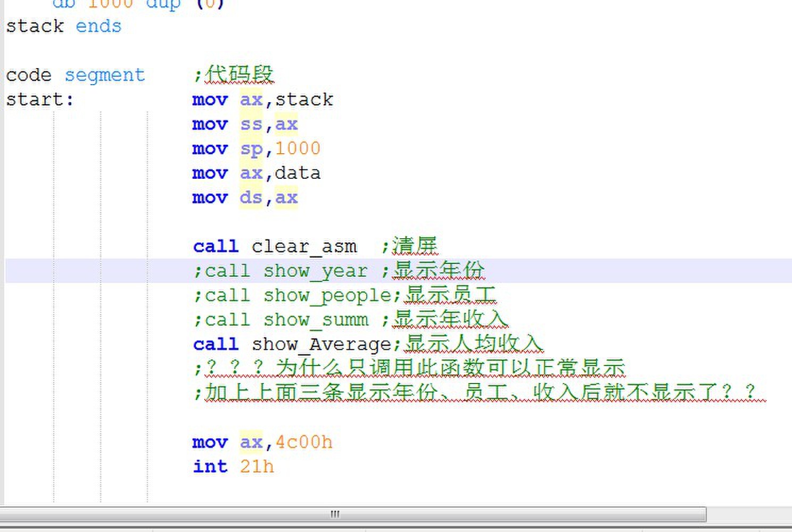This screenshot has height=532, width=792.
Task: Click the 'call clear_asm' line
Action: [x=315, y=246]
